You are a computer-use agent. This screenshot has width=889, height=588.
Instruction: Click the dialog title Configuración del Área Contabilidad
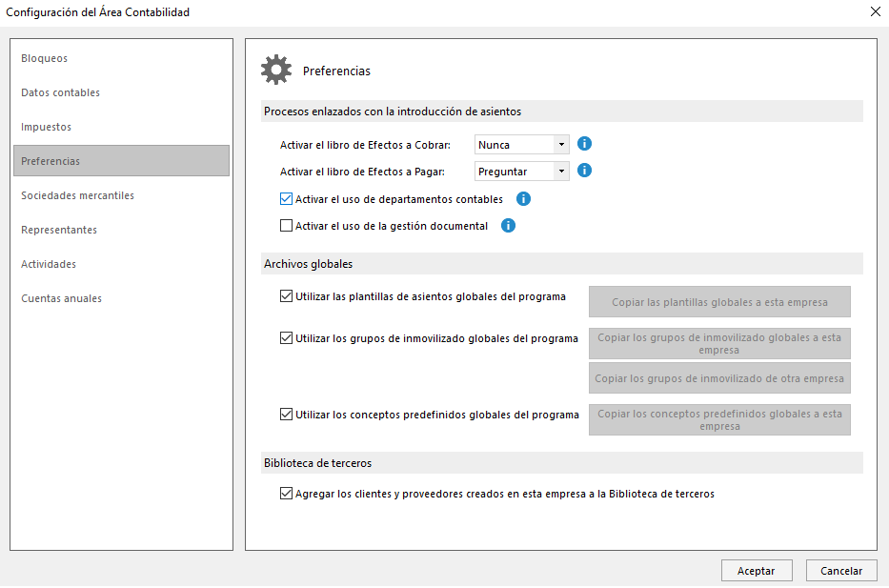[97, 11]
